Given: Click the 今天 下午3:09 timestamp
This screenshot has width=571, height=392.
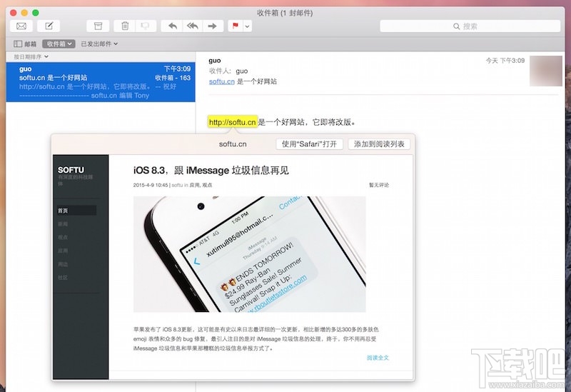Looking at the screenshot, I should pos(505,61).
